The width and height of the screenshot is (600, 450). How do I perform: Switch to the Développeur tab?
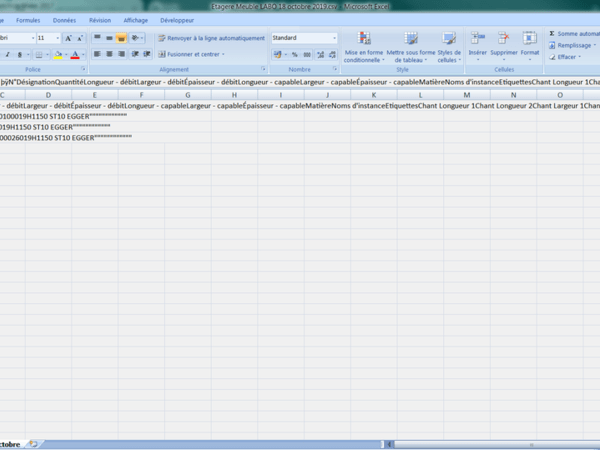pos(177,19)
